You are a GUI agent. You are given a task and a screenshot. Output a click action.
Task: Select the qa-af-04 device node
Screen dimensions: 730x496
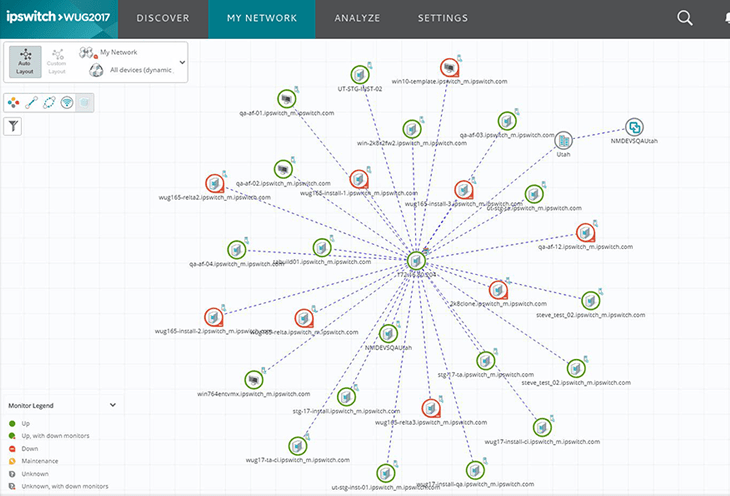[237, 250]
